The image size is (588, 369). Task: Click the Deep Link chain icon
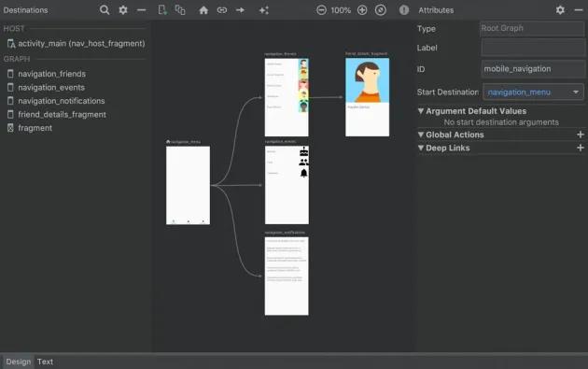[222, 10]
